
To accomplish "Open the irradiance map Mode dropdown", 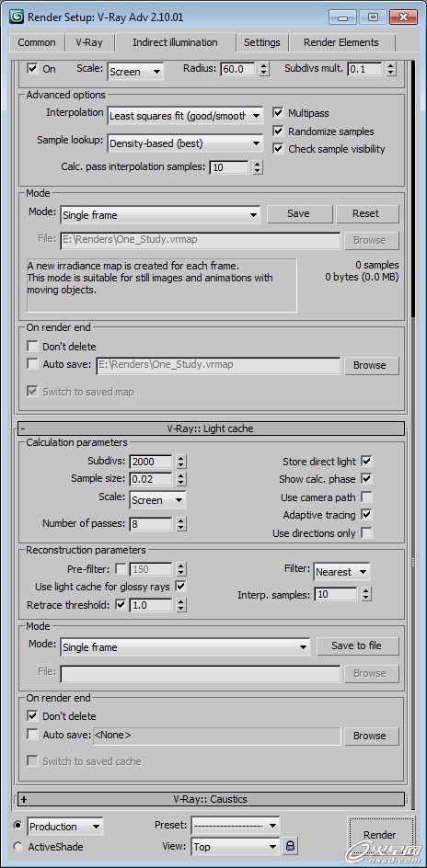I will pyautogui.click(x=160, y=215).
